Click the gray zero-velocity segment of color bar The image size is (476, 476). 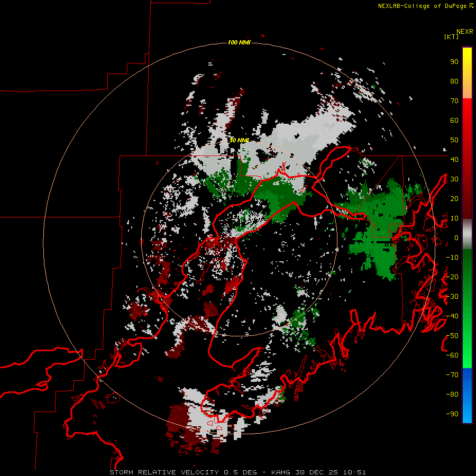coord(467,234)
